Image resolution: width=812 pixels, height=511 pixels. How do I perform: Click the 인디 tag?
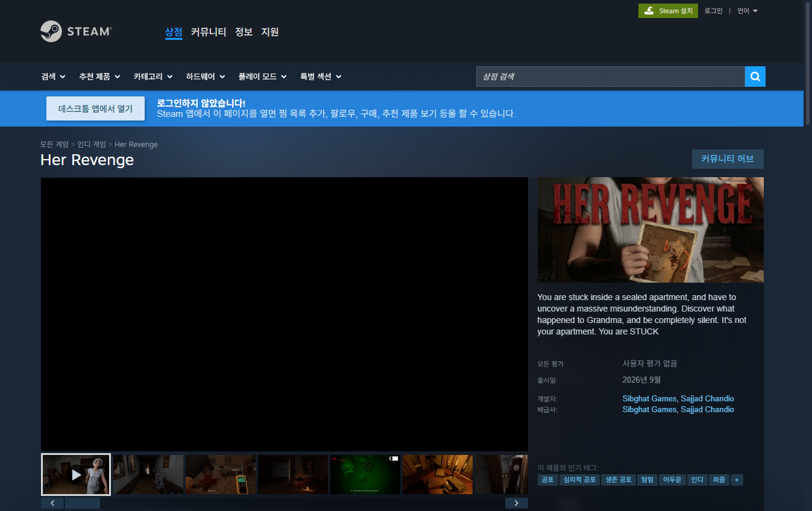pos(697,480)
